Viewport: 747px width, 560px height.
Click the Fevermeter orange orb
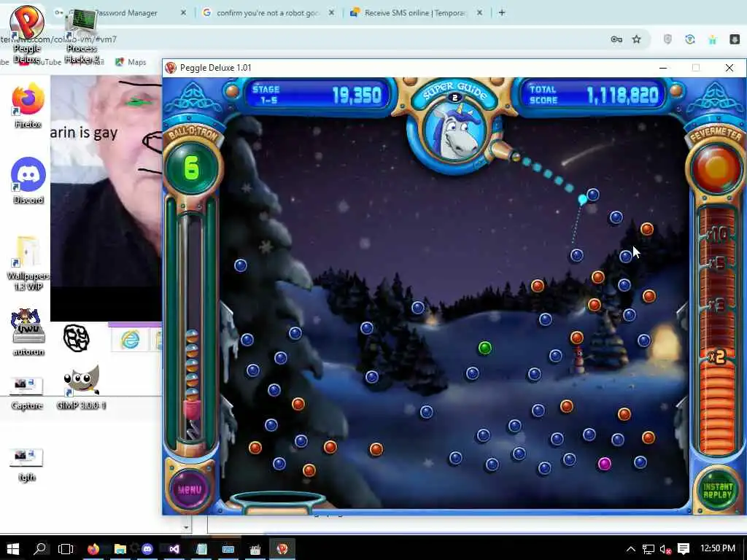(716, 168)
